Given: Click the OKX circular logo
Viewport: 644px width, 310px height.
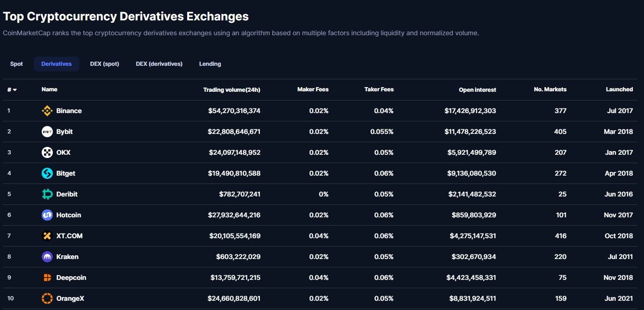Looking at the screenshot, I should 47,152.
